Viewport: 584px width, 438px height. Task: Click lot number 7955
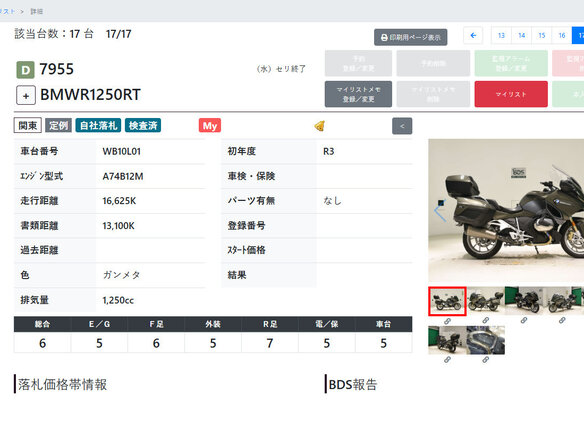(57, 69)
